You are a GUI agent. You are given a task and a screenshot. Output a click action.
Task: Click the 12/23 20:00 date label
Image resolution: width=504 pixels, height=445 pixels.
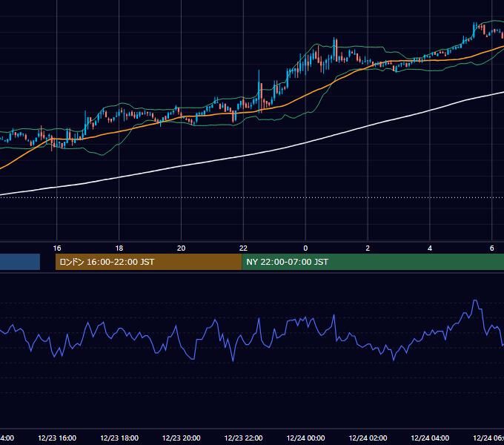(182, 438)
